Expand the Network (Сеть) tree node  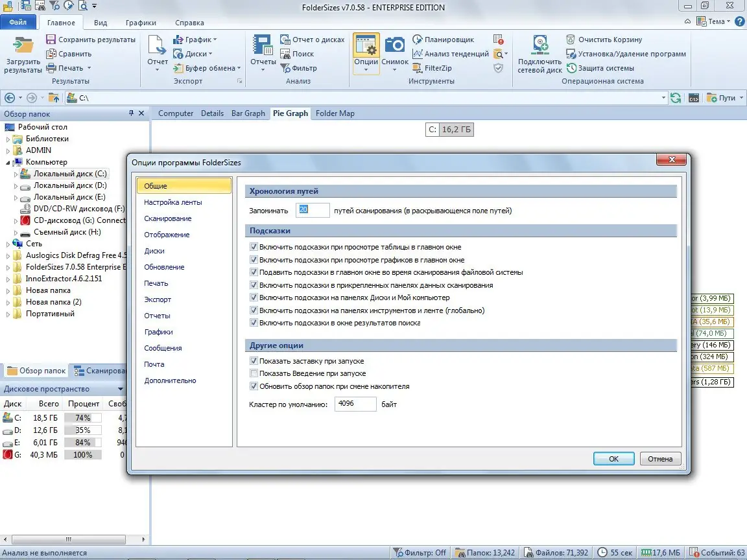click(x=8, y=244)
